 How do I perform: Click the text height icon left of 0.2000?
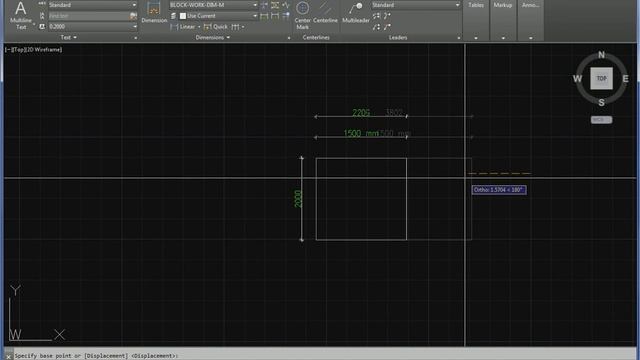coord(42,27)
